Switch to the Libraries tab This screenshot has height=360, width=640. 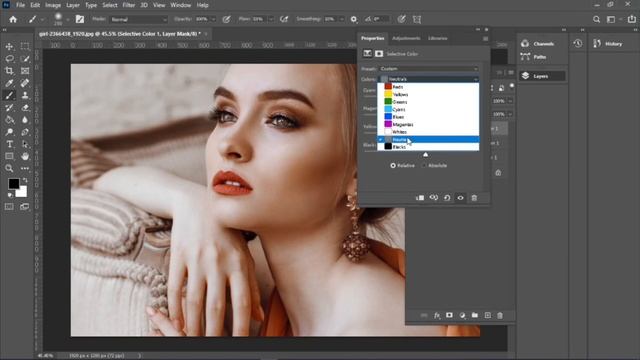(438, 38)
